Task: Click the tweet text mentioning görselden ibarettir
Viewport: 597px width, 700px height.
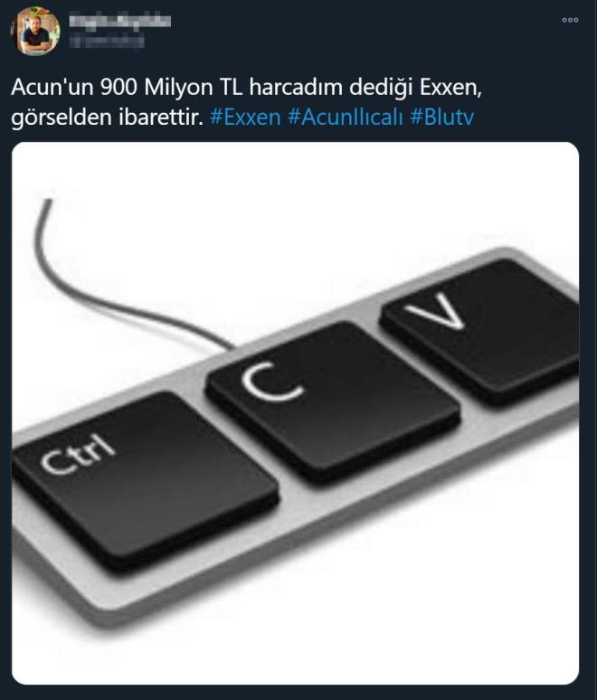Action: click(x=107, y=118)
